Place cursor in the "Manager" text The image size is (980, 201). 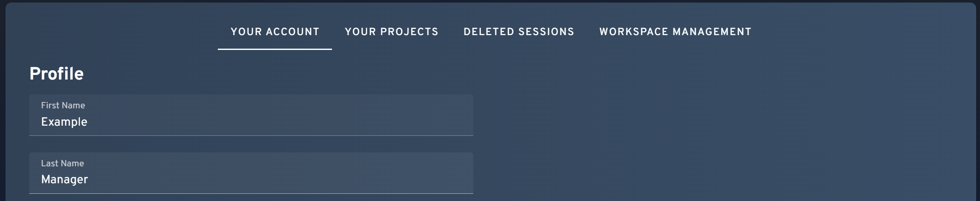click(65, 180)
